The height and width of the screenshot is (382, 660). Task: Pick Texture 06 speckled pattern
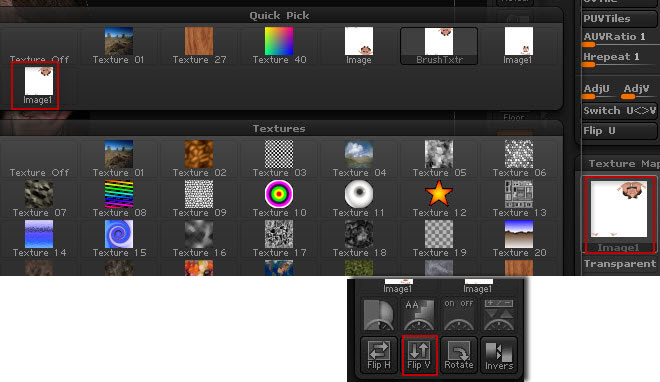tap(519, 159)
